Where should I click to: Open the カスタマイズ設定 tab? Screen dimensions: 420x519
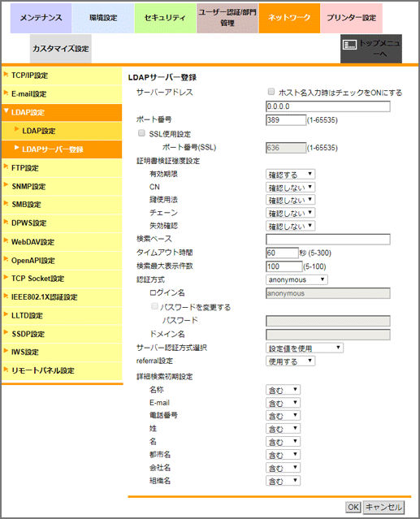61,49
